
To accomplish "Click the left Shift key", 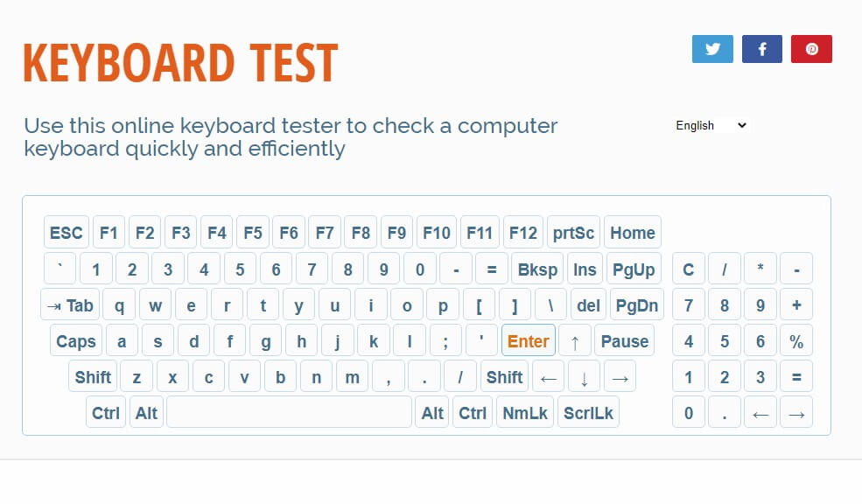I will (x=93, y=377).
